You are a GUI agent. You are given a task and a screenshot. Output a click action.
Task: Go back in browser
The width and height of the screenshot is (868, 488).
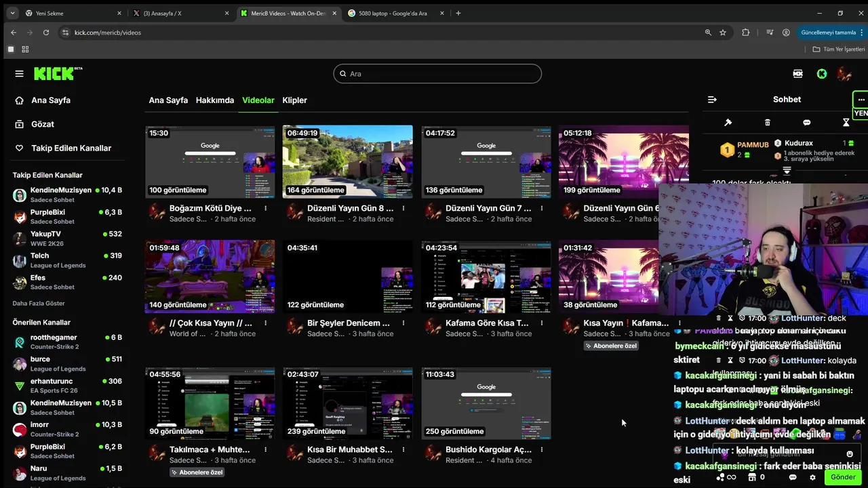tap(14, 33)
